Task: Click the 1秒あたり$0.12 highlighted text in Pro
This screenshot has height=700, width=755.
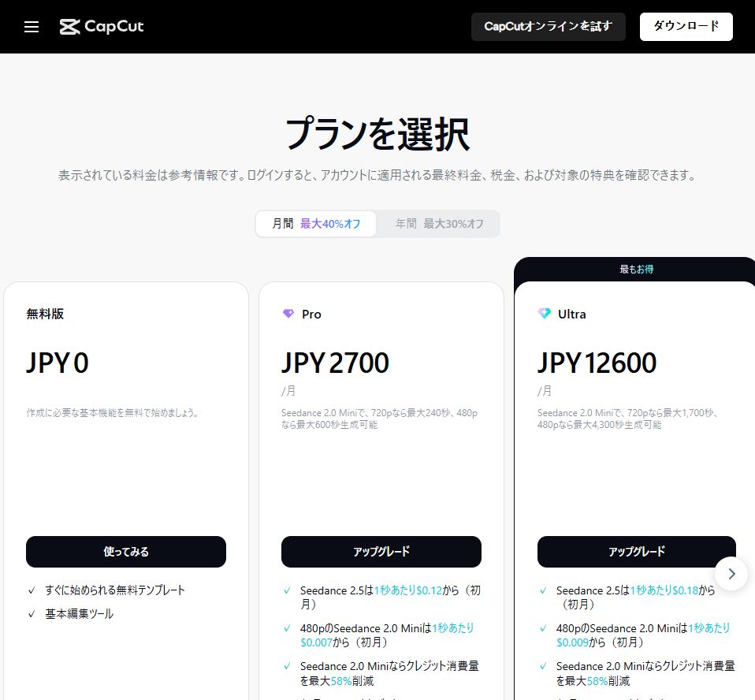Action: [407, 590]
